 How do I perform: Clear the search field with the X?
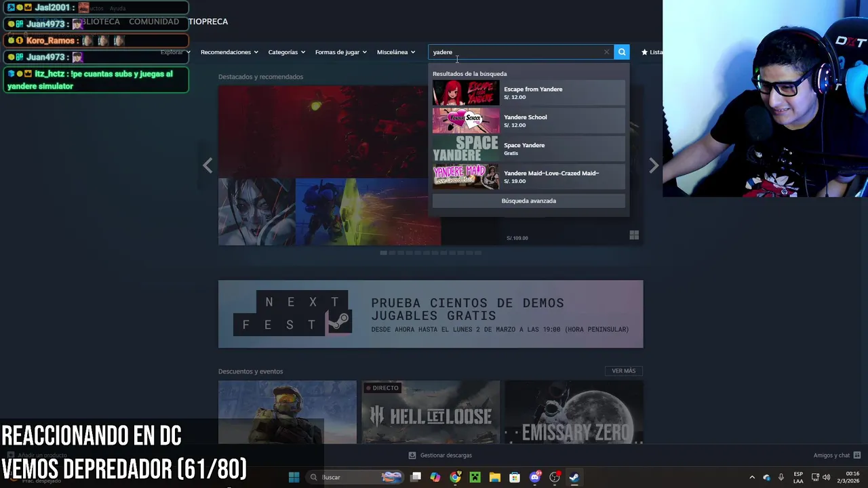click(606, 52)
